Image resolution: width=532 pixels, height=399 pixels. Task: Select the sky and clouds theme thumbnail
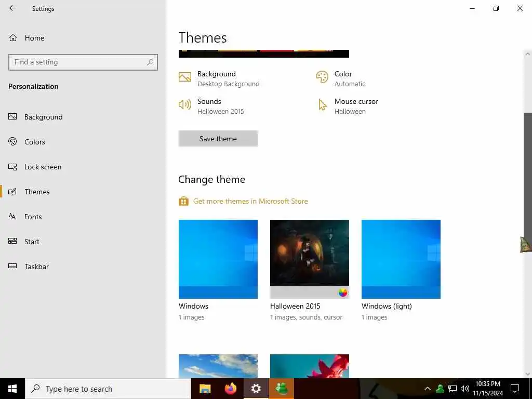218,366
